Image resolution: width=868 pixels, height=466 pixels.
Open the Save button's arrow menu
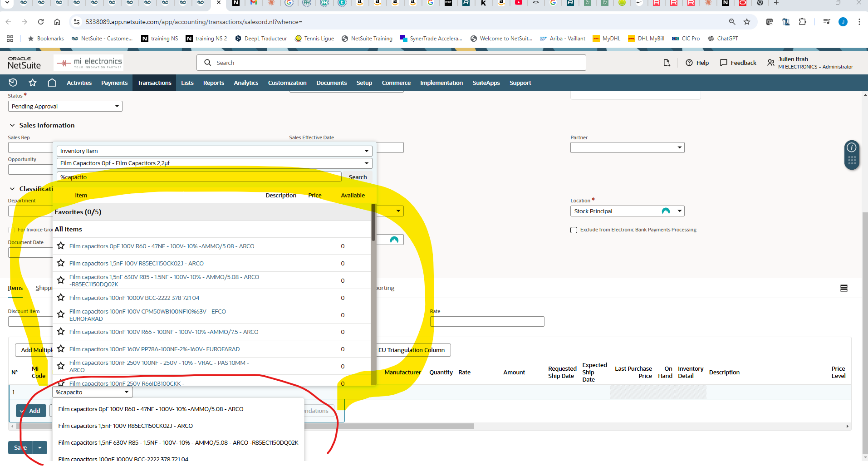(40, 448)
